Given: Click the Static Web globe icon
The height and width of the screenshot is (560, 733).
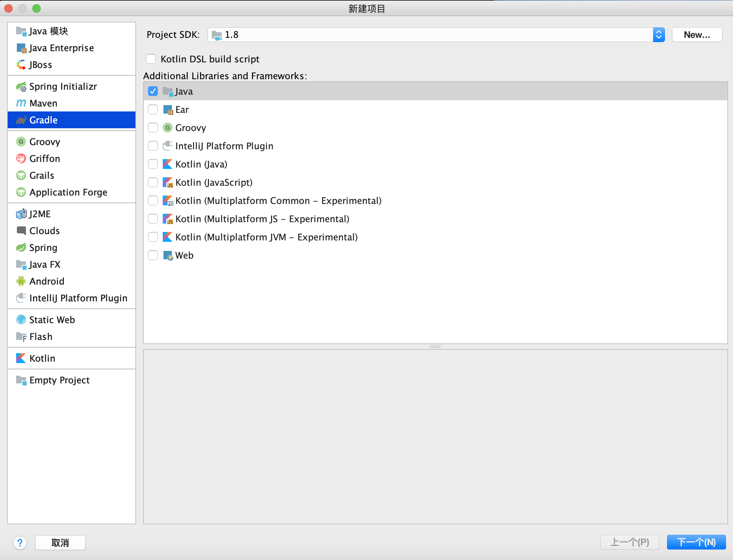Looking at the screenshot, I should 21,320.
